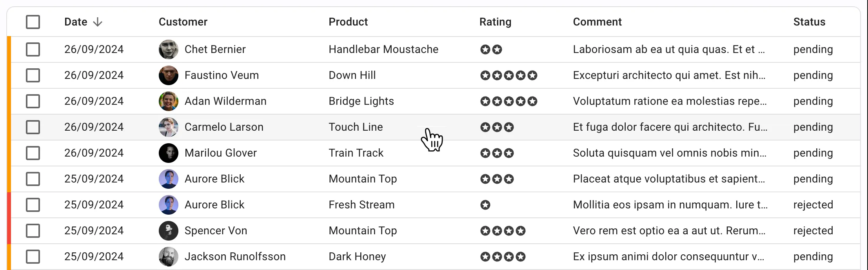This screenshot has height=270, width=868.
Task: Click the Date sort arrow icon
Action: [98, 22]
